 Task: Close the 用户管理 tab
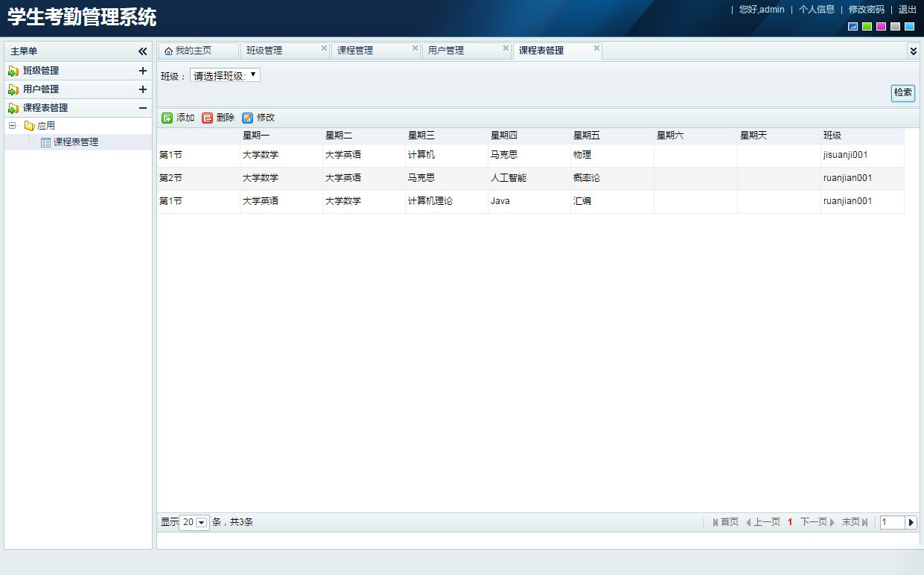506,48
